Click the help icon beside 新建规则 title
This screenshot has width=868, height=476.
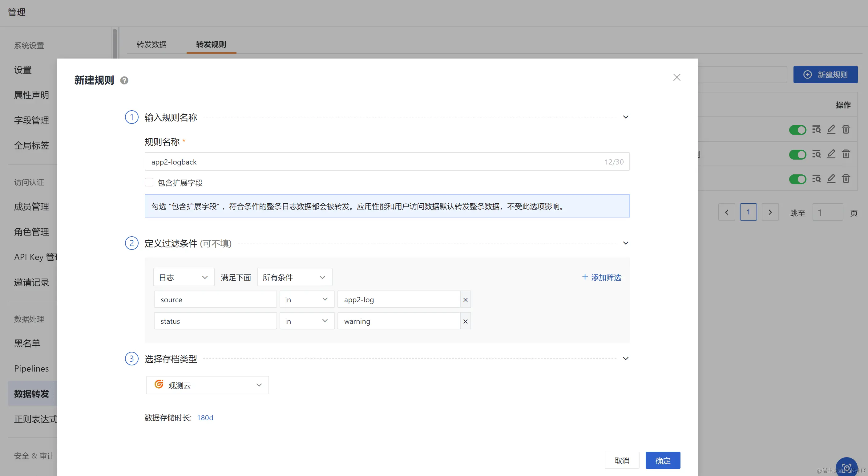pyautogui.click(x=124, y=81)
